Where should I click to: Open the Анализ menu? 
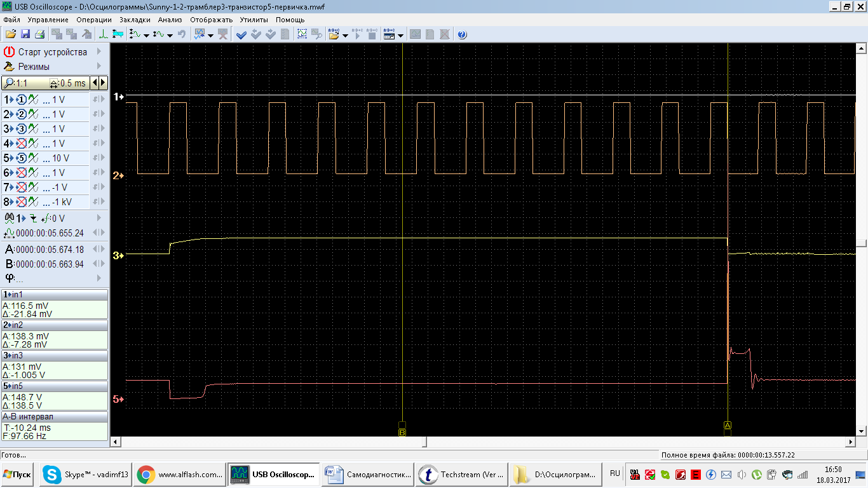(170, 20)
